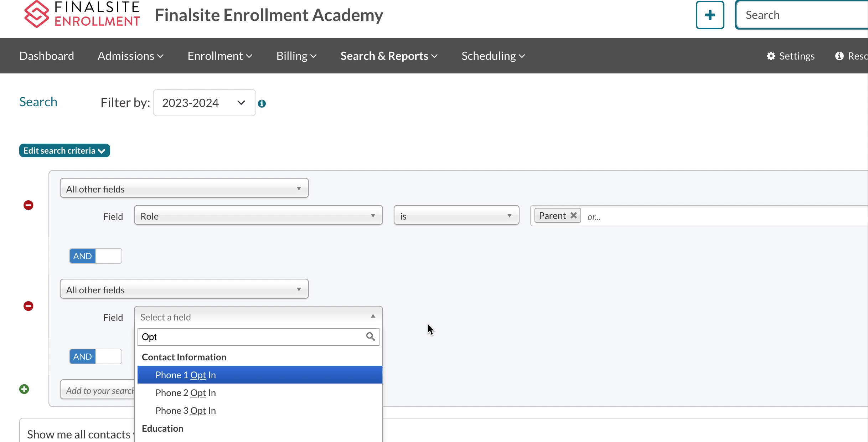
Task: Remove the second criteria row with red minus
Action: coord(29,306)
